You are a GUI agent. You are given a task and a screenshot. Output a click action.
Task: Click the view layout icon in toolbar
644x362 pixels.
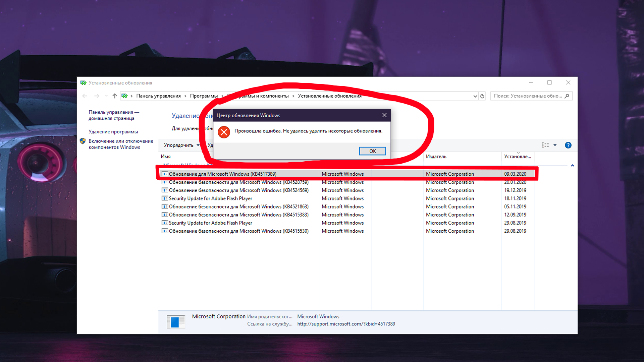coord(545,145)
